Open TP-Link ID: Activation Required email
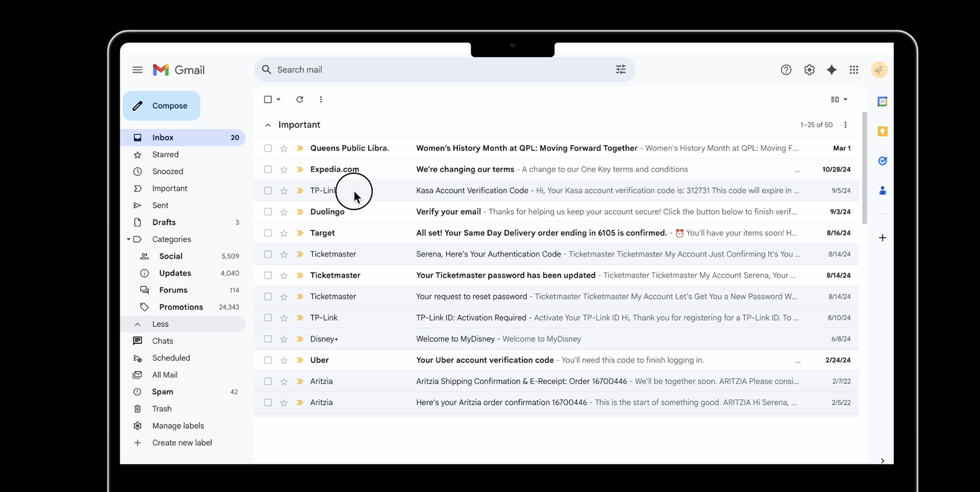 556,318
